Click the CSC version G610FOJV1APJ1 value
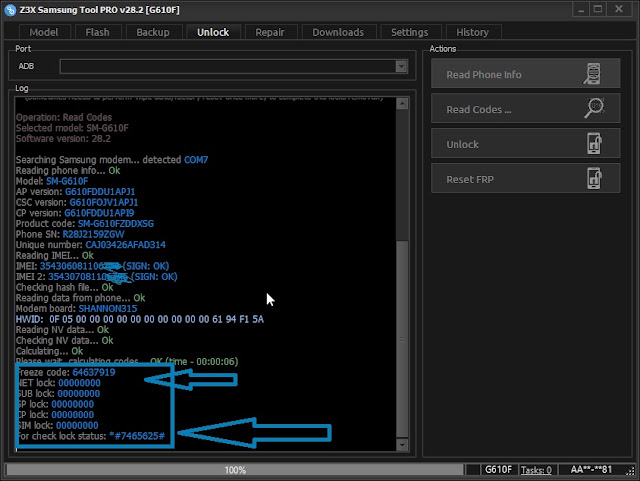 pyautogui.click(x=104, y=203)
